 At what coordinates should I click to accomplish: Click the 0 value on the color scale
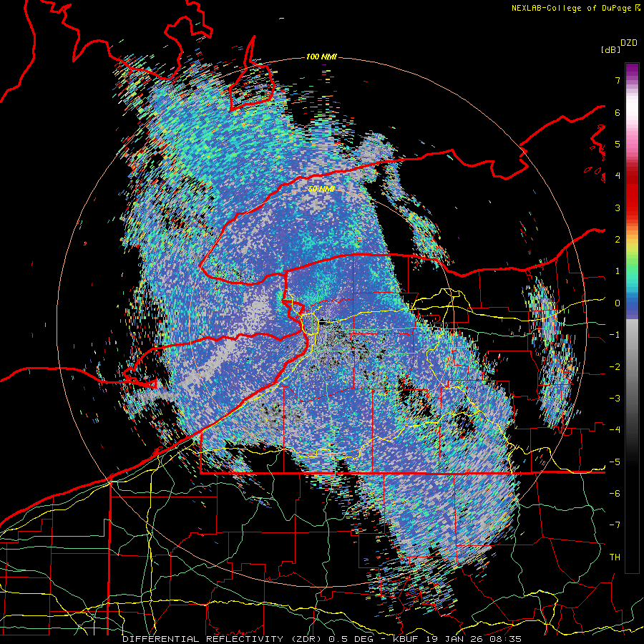[x=618, y=303]
